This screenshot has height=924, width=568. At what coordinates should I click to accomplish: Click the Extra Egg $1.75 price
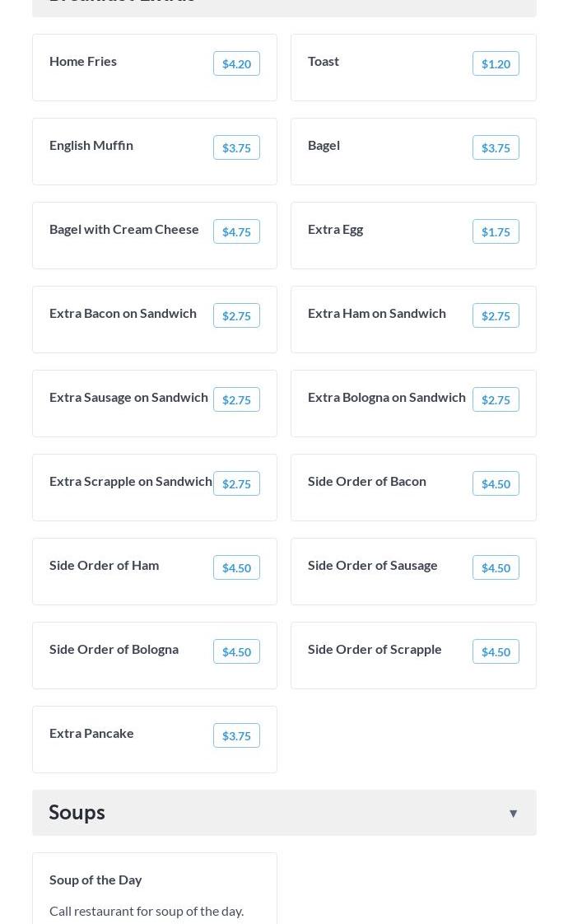point(496,232)
